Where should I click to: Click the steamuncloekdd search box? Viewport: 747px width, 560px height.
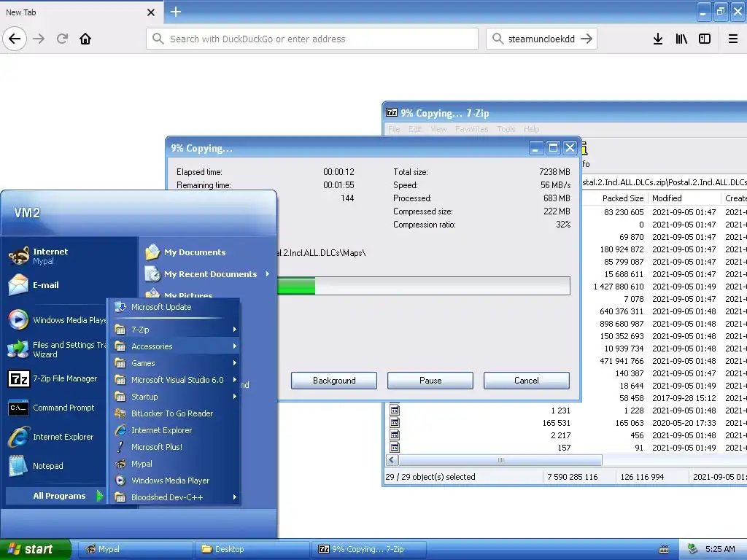coord(541,39)
